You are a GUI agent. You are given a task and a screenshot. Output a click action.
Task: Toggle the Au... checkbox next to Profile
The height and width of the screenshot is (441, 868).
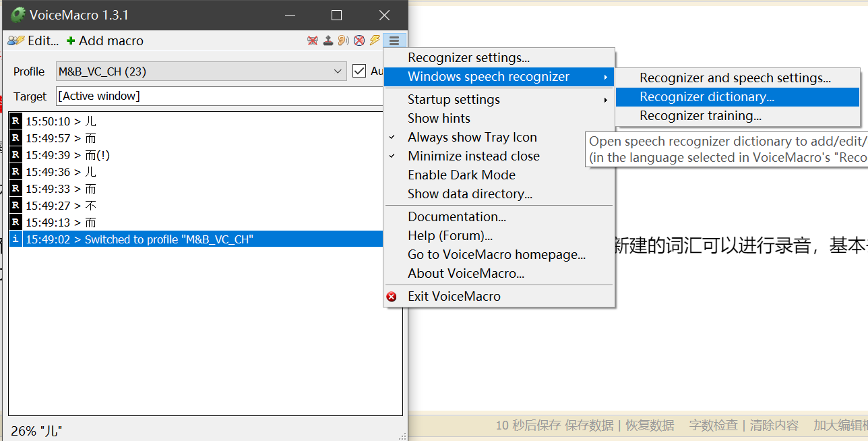pyautogui.click(x=359, y=71)
